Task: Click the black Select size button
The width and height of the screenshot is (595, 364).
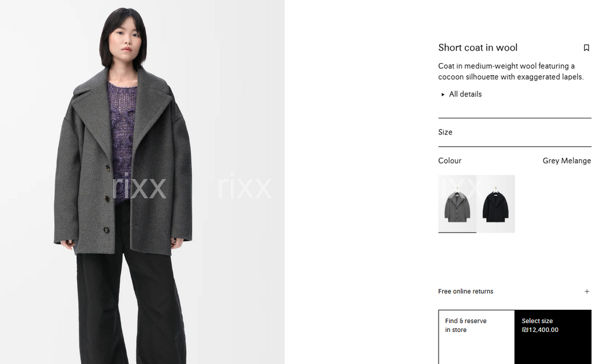Action: [553, 337]
